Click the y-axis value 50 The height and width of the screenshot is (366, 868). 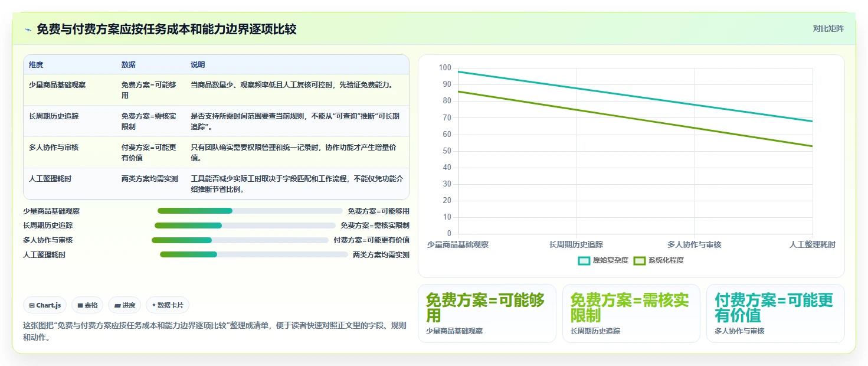click(x=447, y=151)
